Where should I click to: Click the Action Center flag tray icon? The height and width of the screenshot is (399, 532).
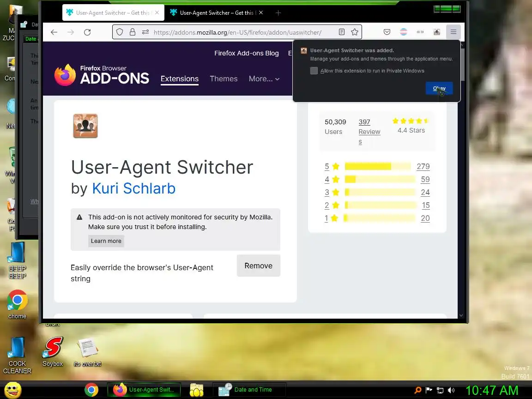(429, 390)
